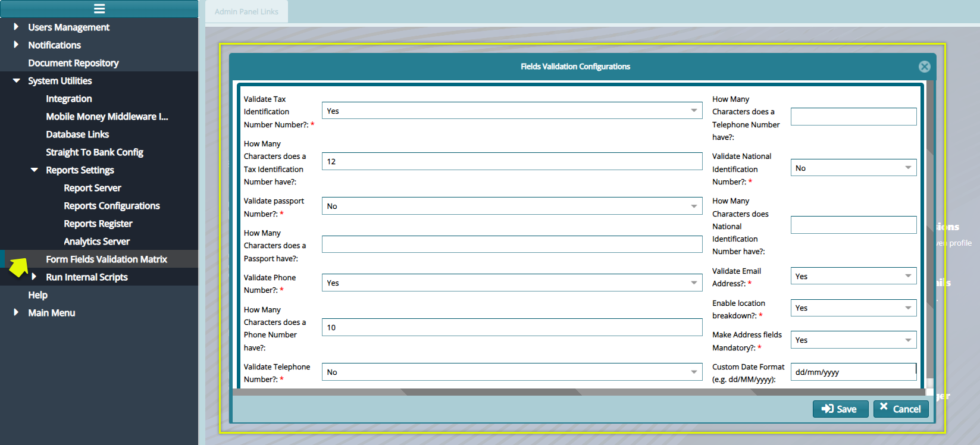
Task: Click the Passport character count field
Action: (512, 245)
